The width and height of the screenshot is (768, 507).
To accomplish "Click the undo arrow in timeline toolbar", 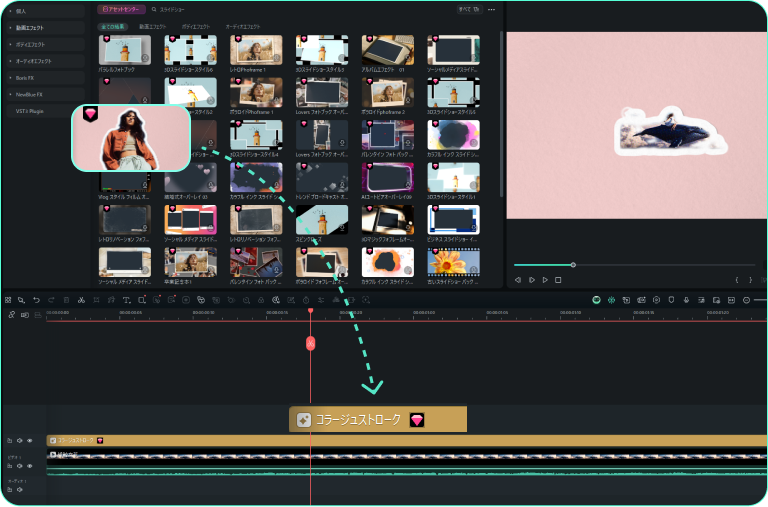I will click(36, 300).
